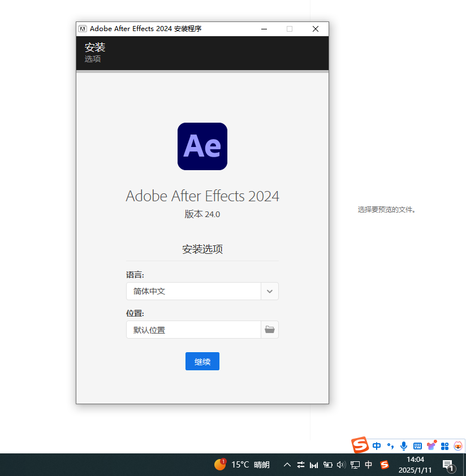Click Sogou voice input microphone icon
The height and width of the screenshot is (476, 466).
point(404,445)
